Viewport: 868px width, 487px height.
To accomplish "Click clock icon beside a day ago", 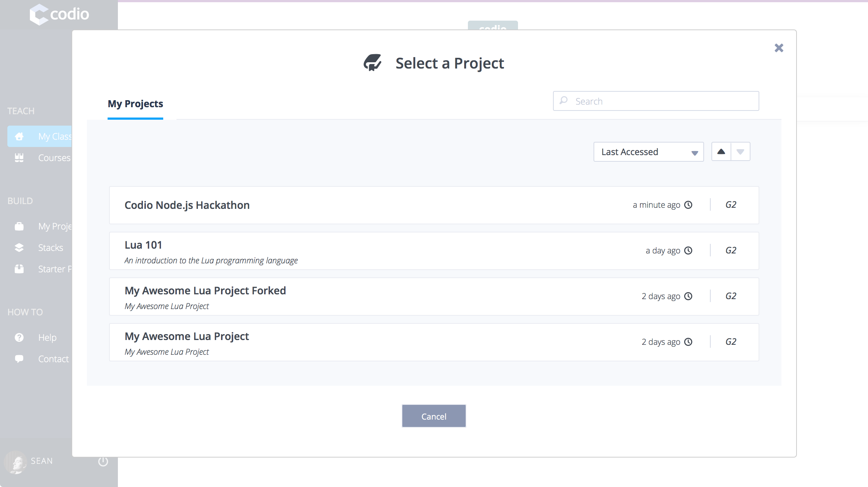I will 688,250.
